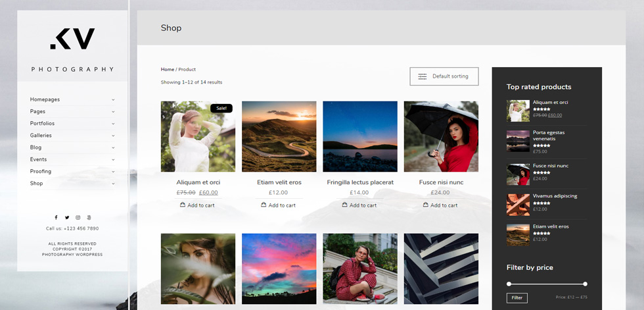
Task: Open the Aliquam et orci product title
Action: [x=198, y=182]
